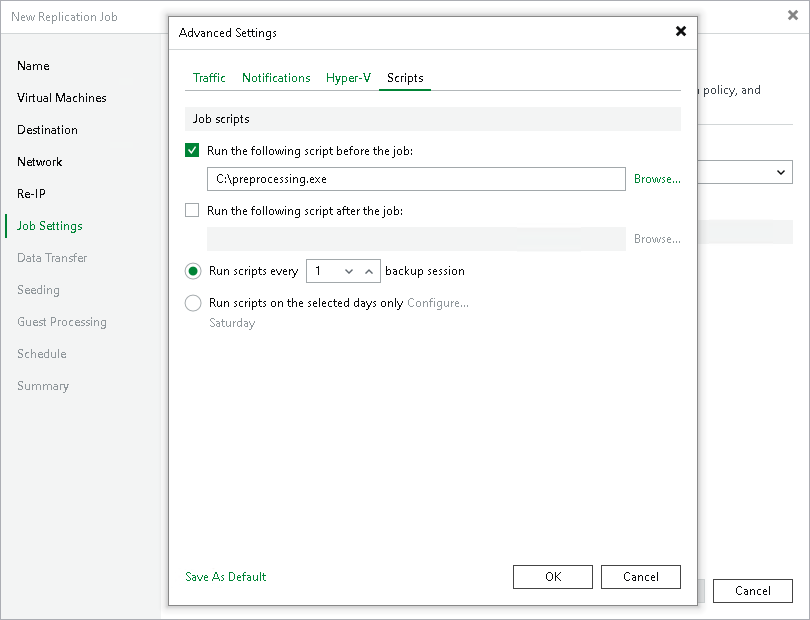Screen dimensions: 810x620
Task: Click Save As Default link
Action: (x=226, y=577)
